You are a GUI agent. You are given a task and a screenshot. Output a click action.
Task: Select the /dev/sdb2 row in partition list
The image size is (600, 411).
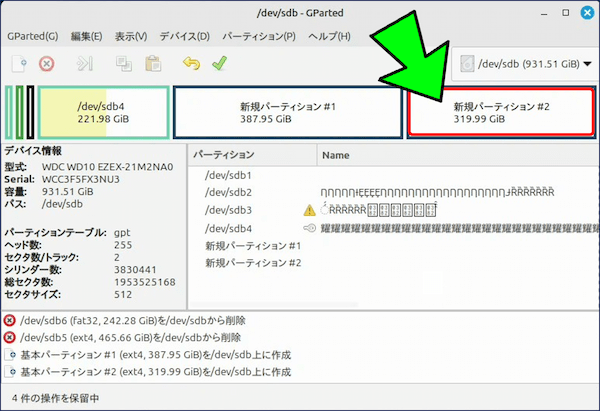coord(228,192)
